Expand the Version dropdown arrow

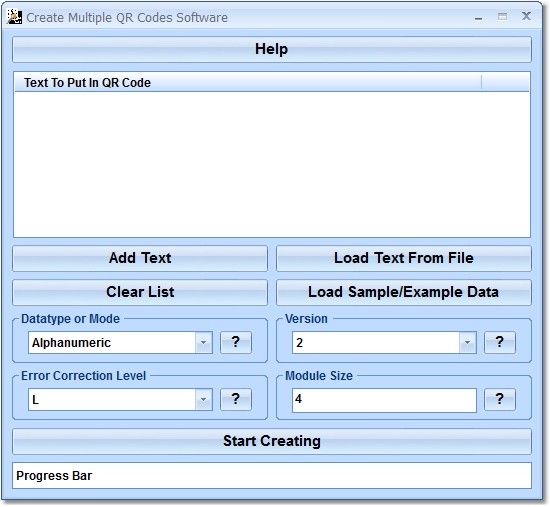pos(468,342)
